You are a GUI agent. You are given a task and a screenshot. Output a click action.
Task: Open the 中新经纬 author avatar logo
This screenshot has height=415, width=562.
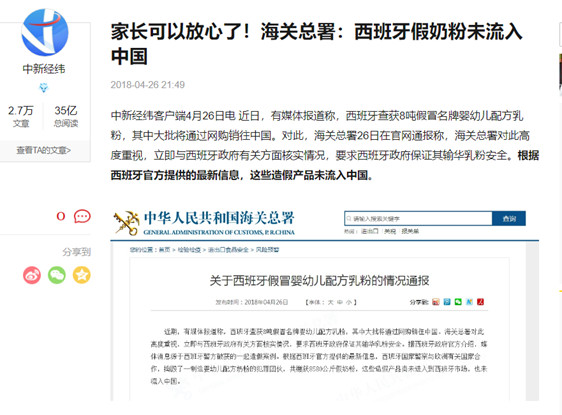44,33
